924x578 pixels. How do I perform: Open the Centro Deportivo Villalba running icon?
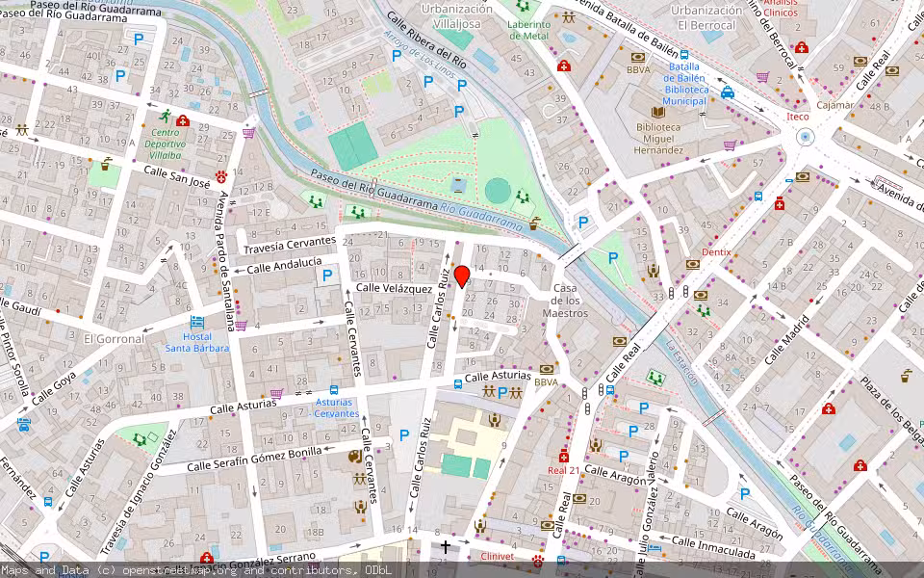tap(166, 116)
